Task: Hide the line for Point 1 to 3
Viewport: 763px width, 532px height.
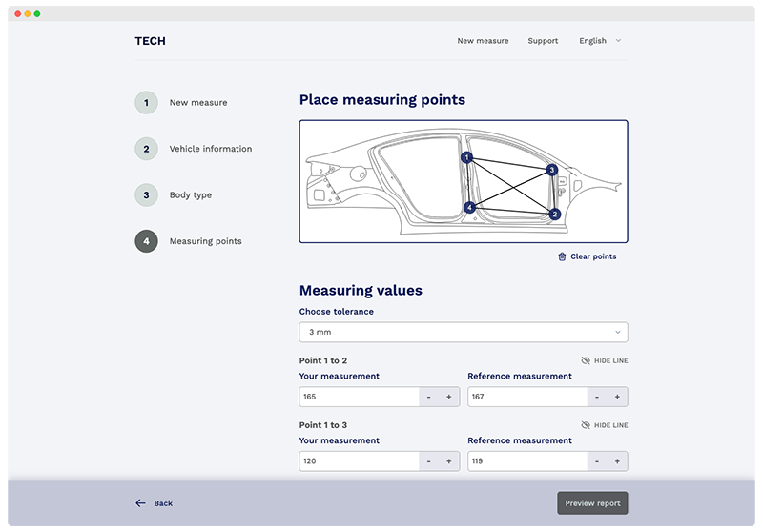Action: coord(605,425)
